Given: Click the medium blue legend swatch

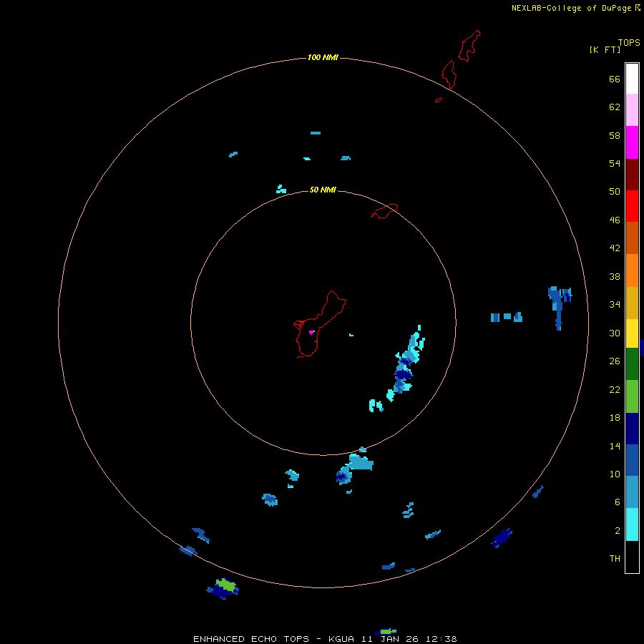Looking at the screenshot, I should [632, 460].
